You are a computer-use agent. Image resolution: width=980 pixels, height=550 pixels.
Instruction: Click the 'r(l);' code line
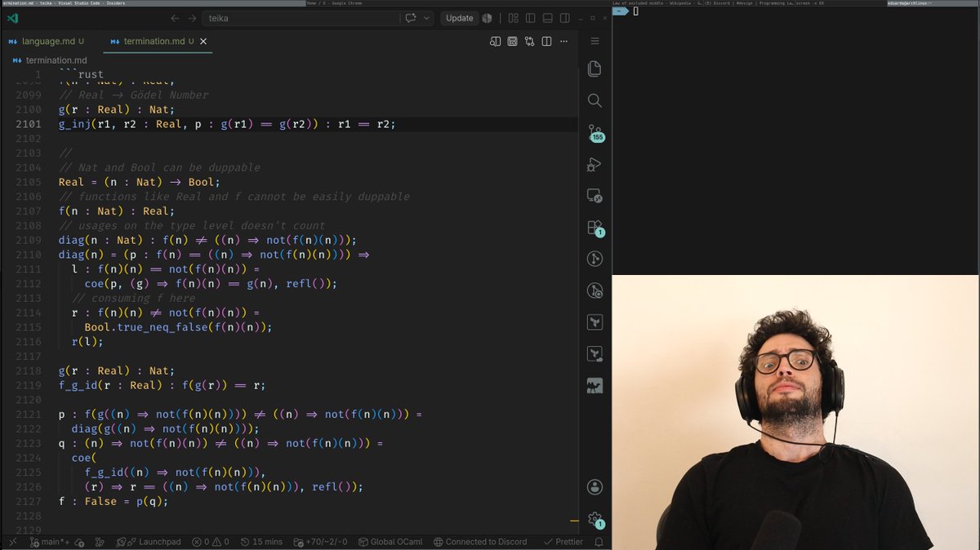[88, 342]
